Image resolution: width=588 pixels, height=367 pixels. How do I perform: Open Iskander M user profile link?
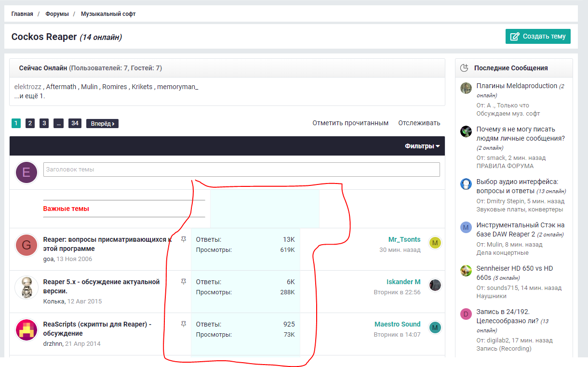point(403,282)
